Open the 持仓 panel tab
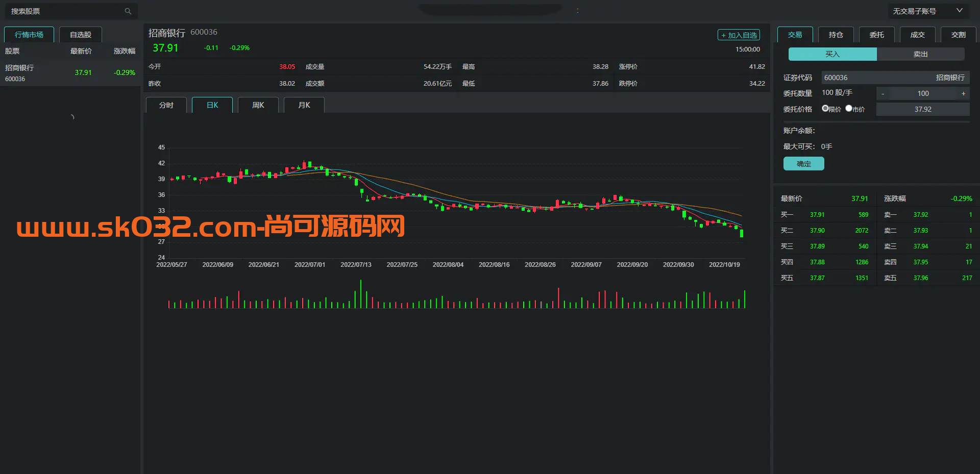The height and width of the screenshot is (474, 980). [x=836, y=35]
